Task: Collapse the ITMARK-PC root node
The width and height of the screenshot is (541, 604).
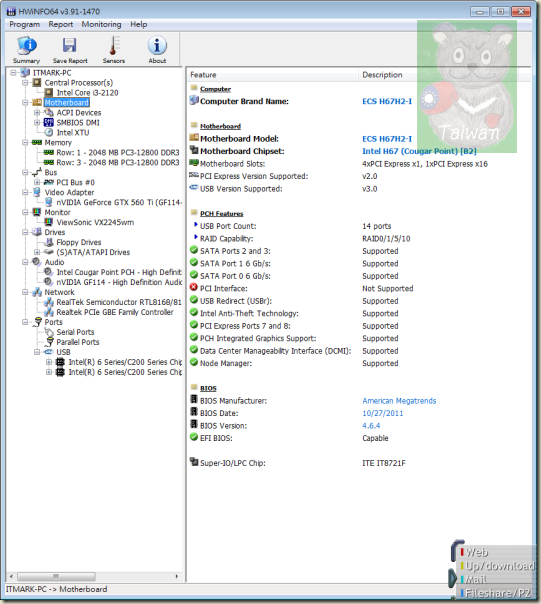Action: click(x=13, y=72)
